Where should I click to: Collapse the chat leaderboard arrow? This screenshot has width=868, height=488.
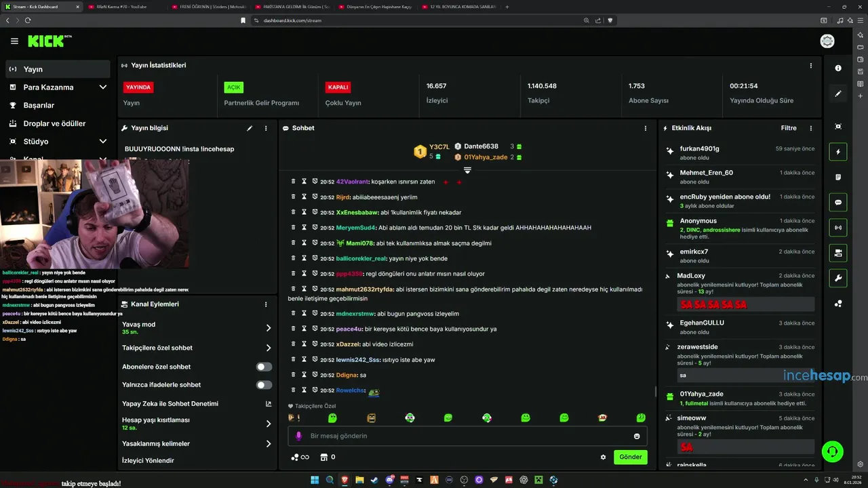[x=467, y=170]
